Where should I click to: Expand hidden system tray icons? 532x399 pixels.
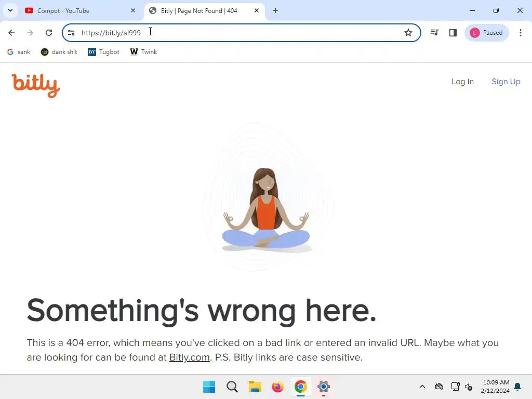pyautogui.click(x=422, y=387)
